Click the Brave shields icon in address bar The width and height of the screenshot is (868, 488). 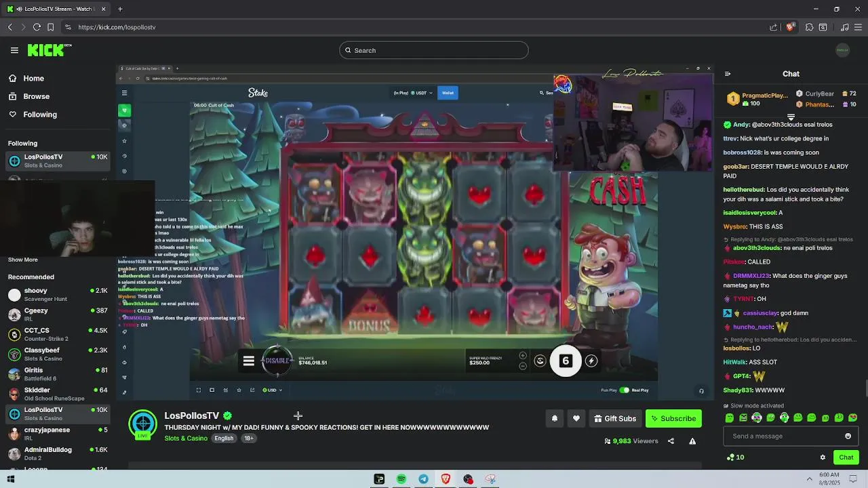(x=790, y=27)
